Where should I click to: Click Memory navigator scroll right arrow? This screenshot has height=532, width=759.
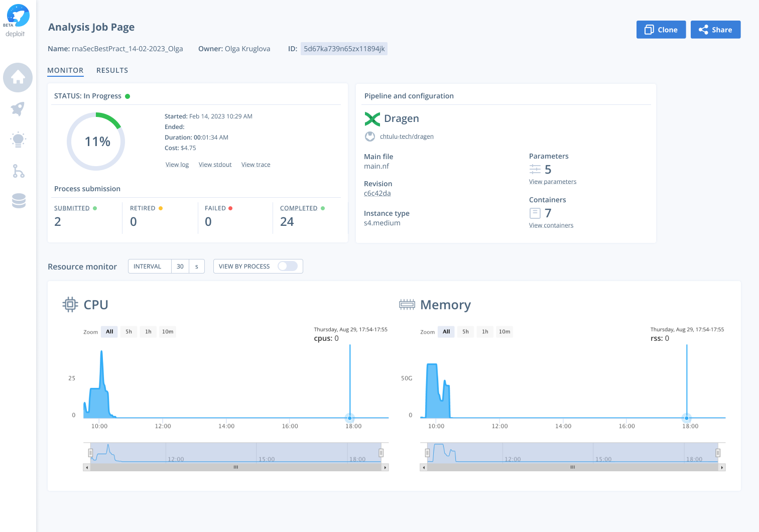(x=722, y=467)
